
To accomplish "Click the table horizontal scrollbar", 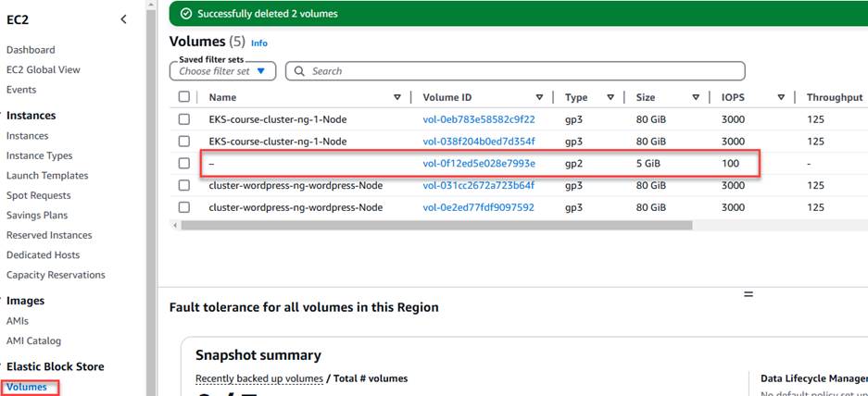I will 436,226.
